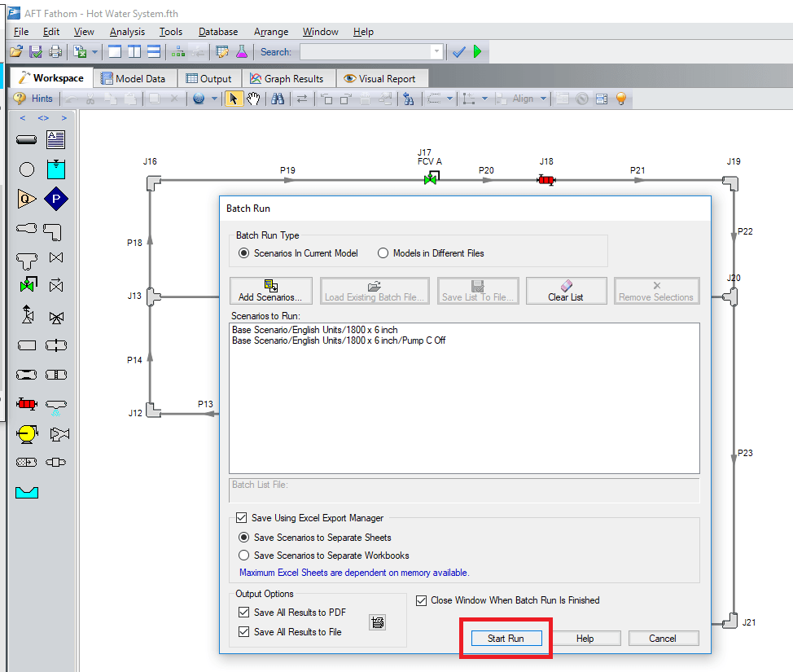Click the Excel export toolbar icon
Image resolution: width=793 pixels, height=672 pixels.
coord(80,51)
